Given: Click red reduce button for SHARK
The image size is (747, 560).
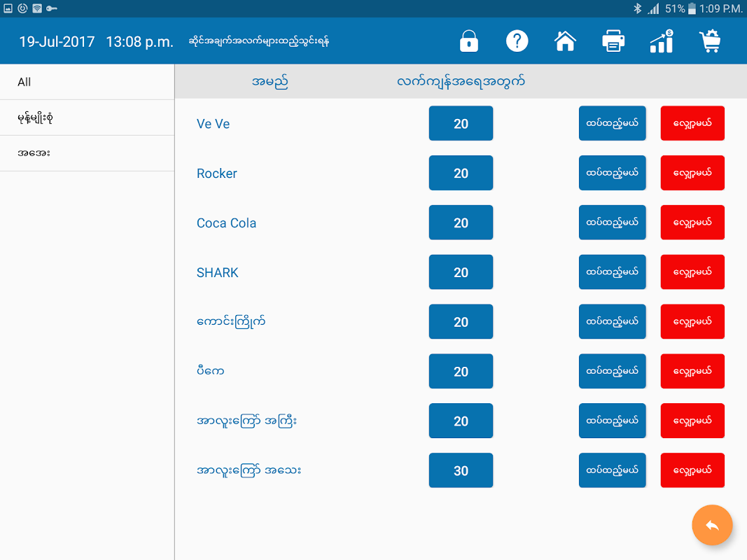Looking at the screenshot, I should pyautogui.click(x=692, y=272).
